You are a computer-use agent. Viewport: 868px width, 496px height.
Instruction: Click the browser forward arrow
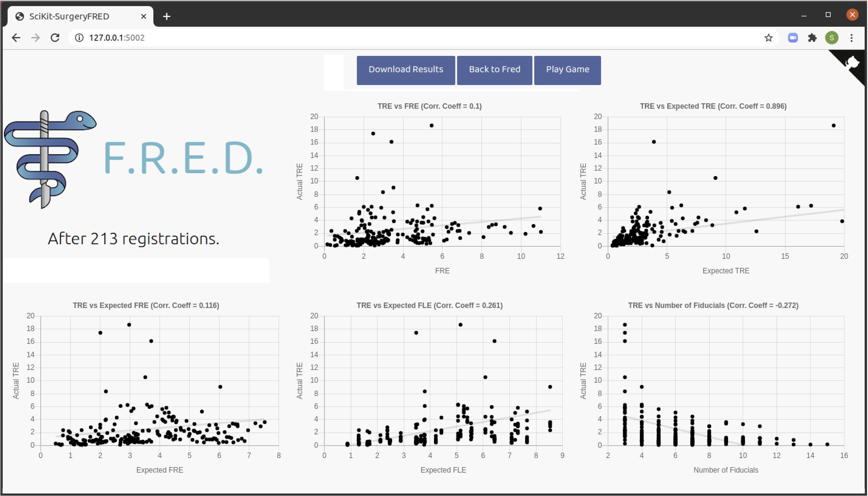36,37
